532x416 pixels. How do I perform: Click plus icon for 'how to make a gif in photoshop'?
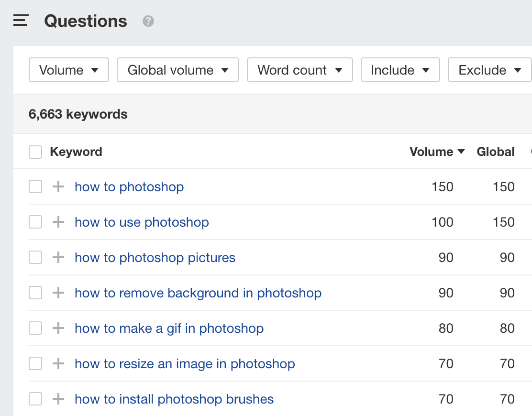point(58,328)
